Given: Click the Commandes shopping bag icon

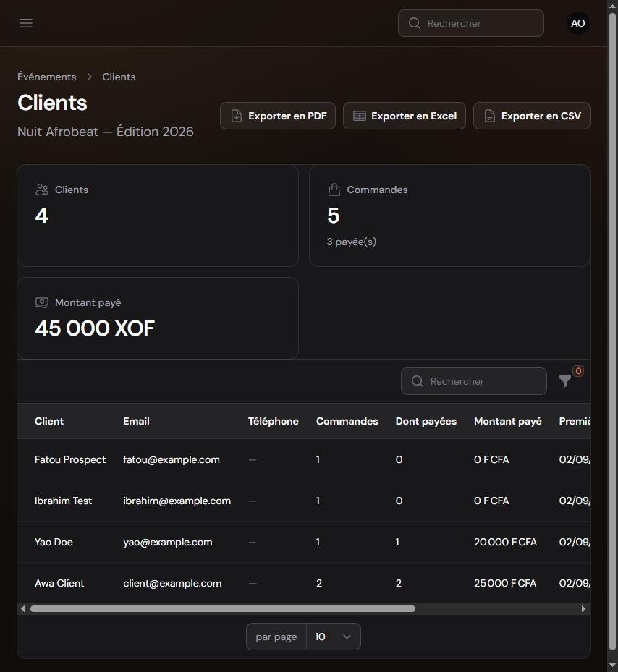Looking at the screenshot, I should click(334, 190).
